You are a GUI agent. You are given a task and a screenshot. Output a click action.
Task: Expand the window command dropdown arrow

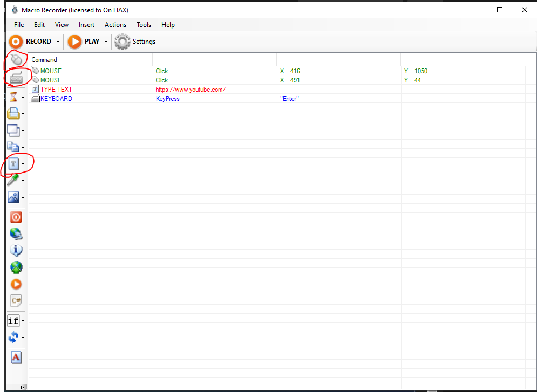23,130
